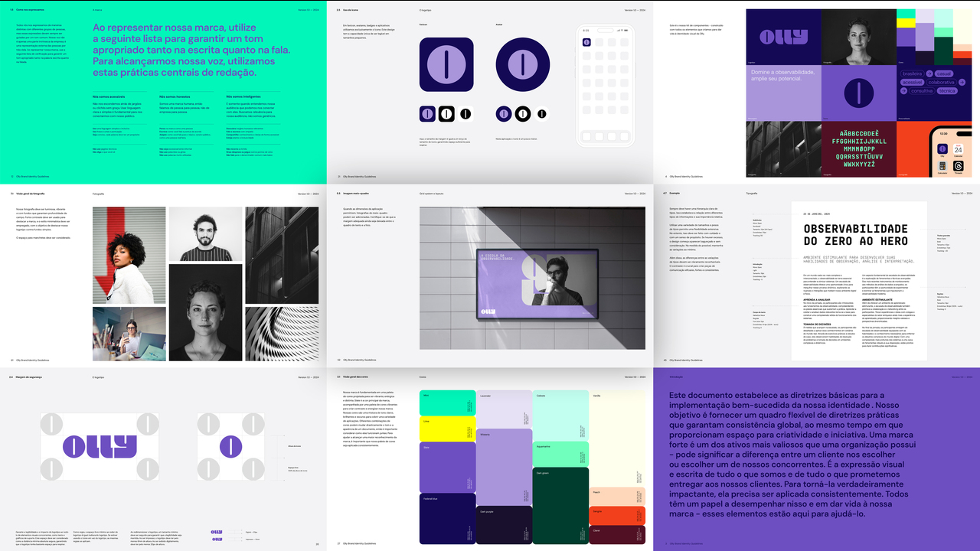This screenshot has width=980, height=551.
Task: Pick the Dark green color swatch
Action: (x=561, y=506)
